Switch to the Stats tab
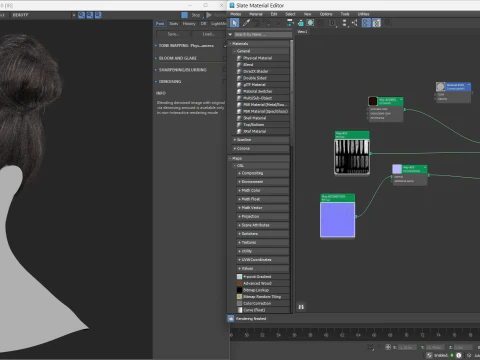The width and height of the screenshot is (480, 360). coord(173,24)
